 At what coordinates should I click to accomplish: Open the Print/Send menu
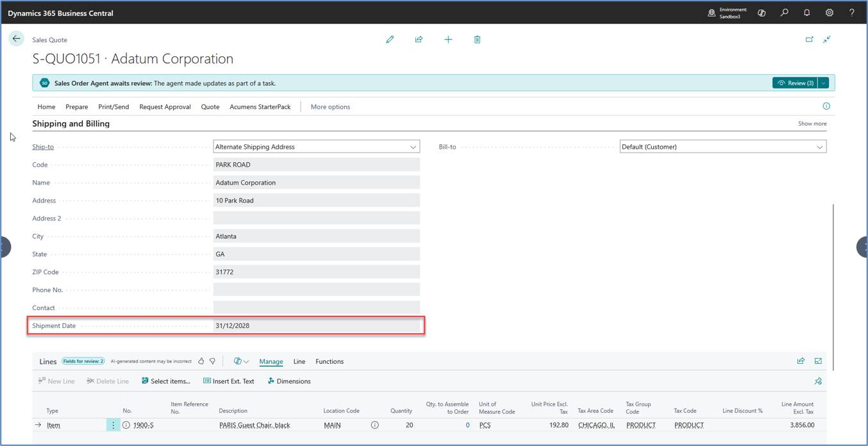(x=113, y=107)
